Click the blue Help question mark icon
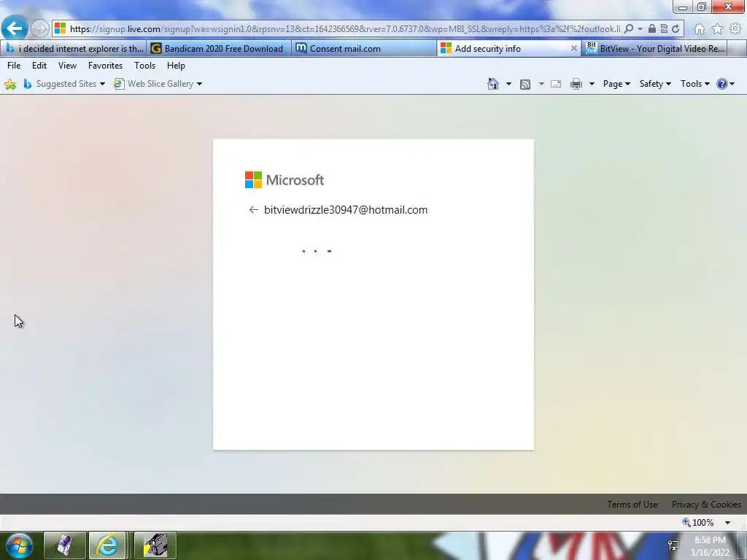This screenshot has width=747, height=560. (x=721, y=84)
